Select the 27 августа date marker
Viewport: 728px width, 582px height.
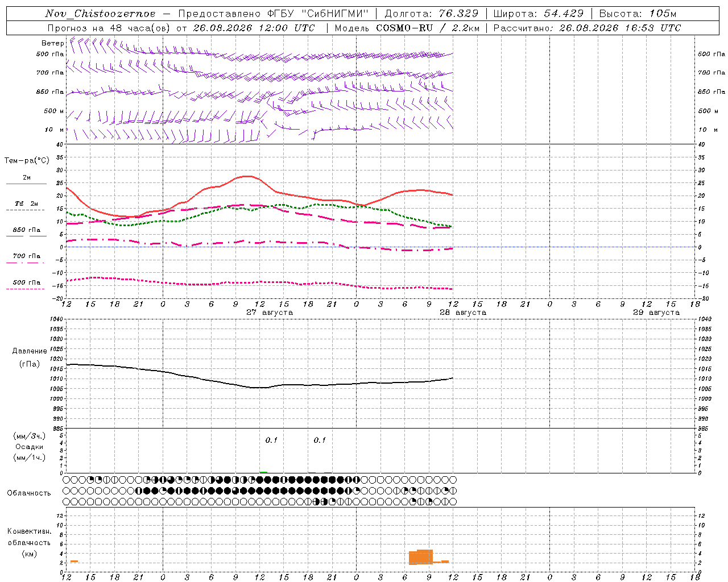pos(270,313)
